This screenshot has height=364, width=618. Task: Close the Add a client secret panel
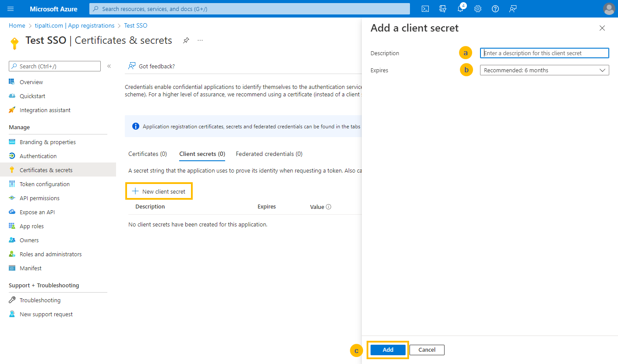(x=602, y=28)
